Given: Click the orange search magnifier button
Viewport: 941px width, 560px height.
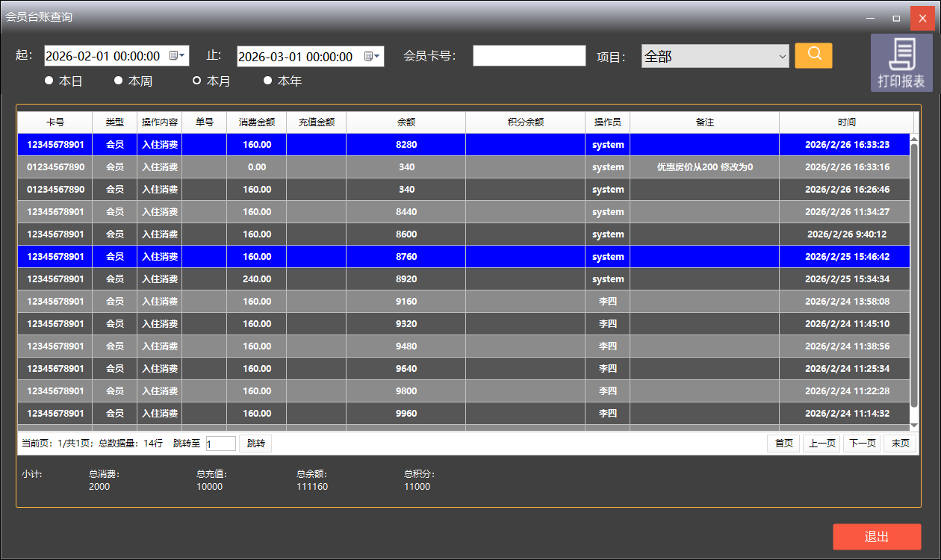Looking at the screenshot, I should (x=813, y=55).
